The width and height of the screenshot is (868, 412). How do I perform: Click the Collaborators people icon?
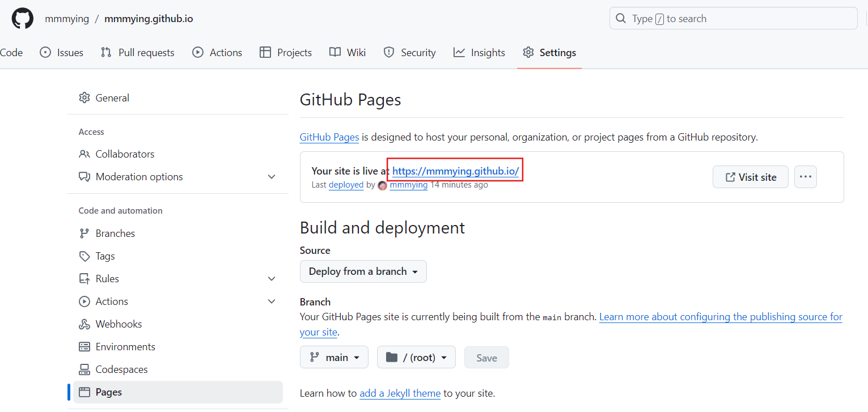tap(84, 154)
